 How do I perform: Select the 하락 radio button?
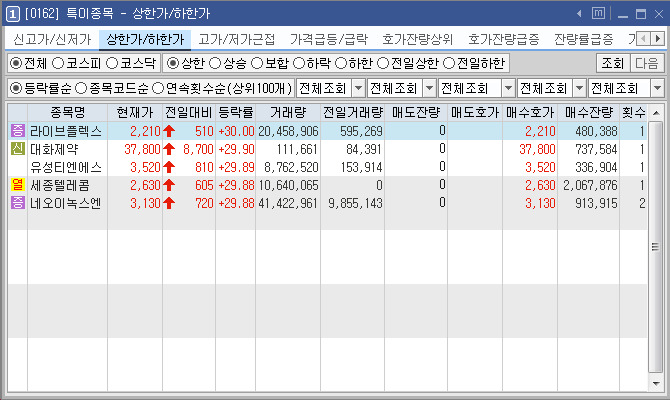click(x=299, y=64)
